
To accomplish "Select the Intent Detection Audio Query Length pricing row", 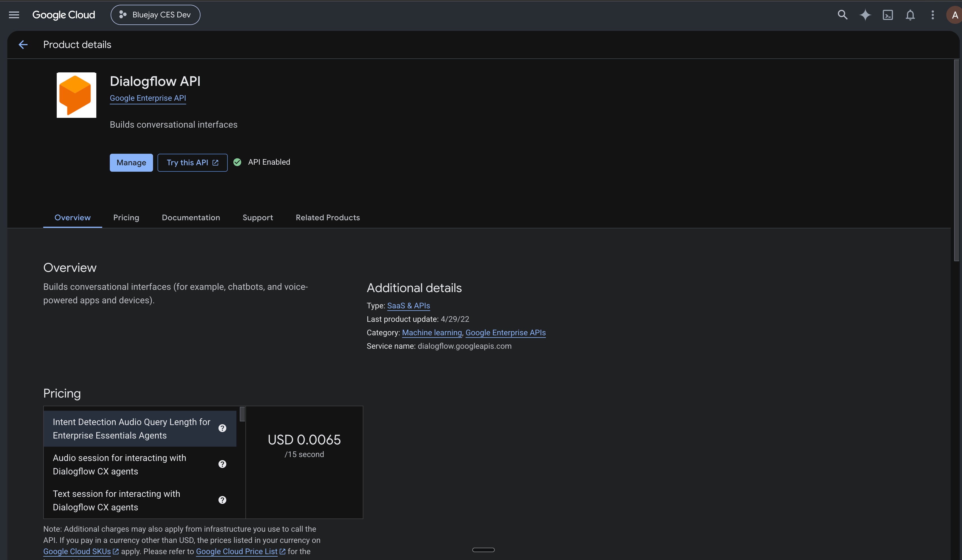I will coord(140,428).
